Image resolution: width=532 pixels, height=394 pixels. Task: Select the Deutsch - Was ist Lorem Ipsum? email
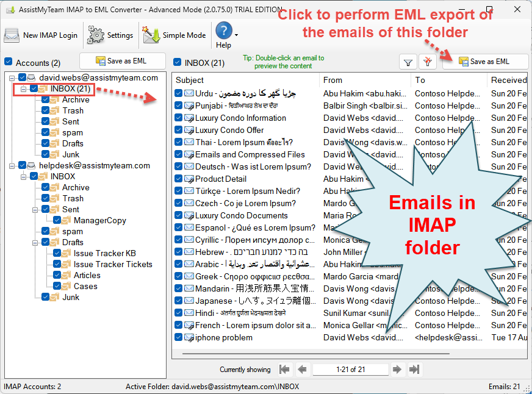(253, 167)
